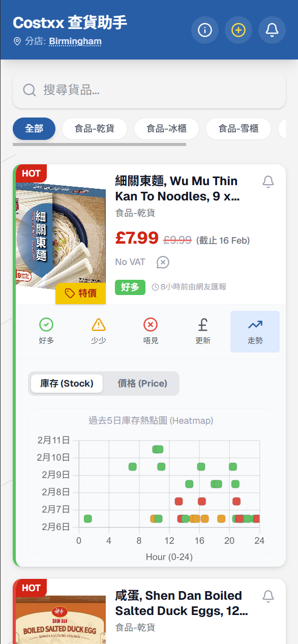Filter by 食品-冰櫃 category

pos(166,129)
